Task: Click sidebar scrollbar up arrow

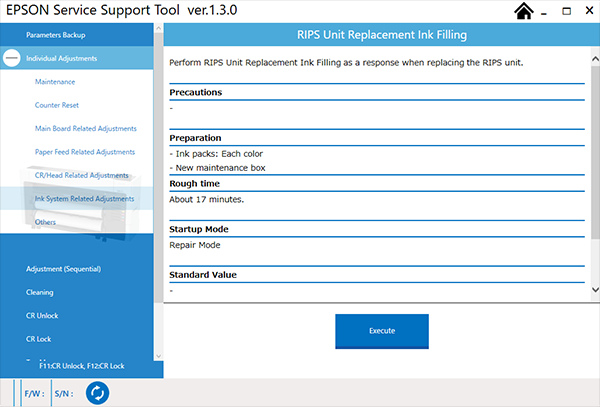Action: click(x=158, y=28)
